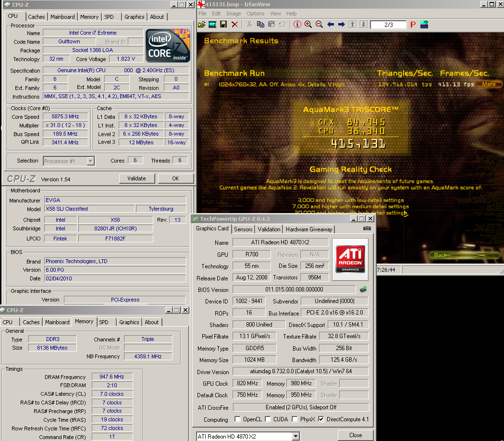Screen dimensions: 504x441
Task: Switch to Sensors tab in GPU-Z
Action: tap(243, 229)
